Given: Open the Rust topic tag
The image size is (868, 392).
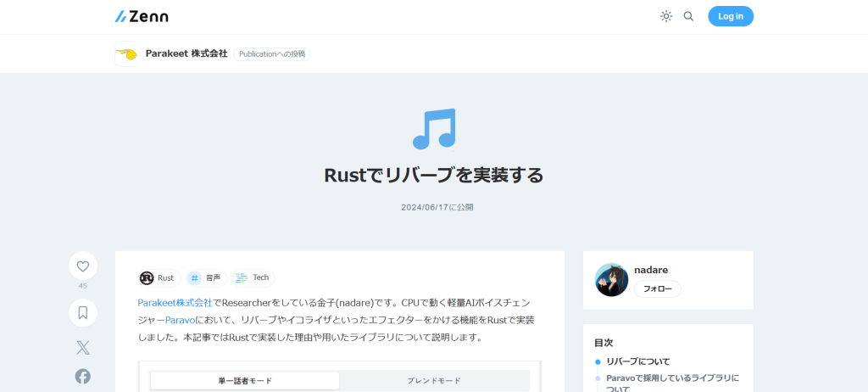Looking at the screenshot, I should [x=159, y=277].
